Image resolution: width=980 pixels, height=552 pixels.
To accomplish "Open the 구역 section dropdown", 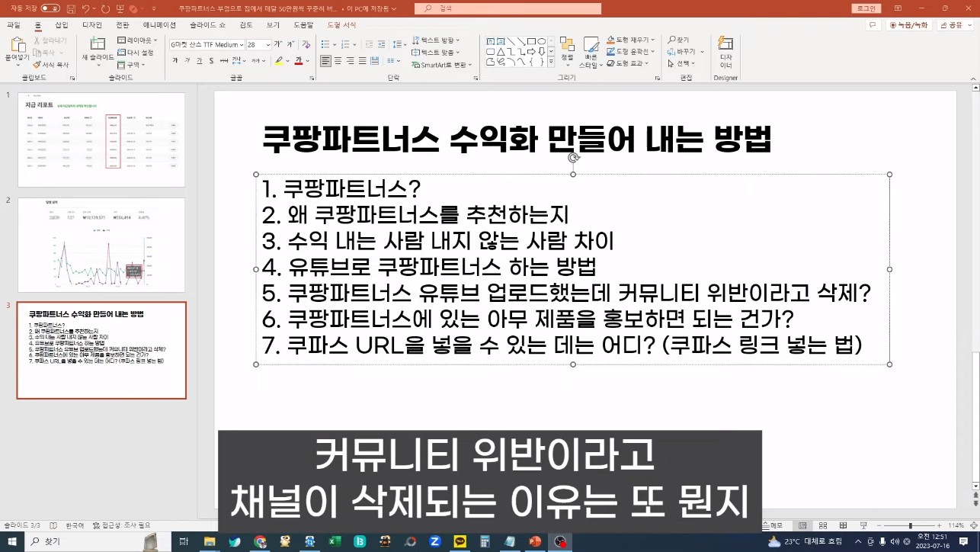I will pyautogui.click(x=132, y=65).
